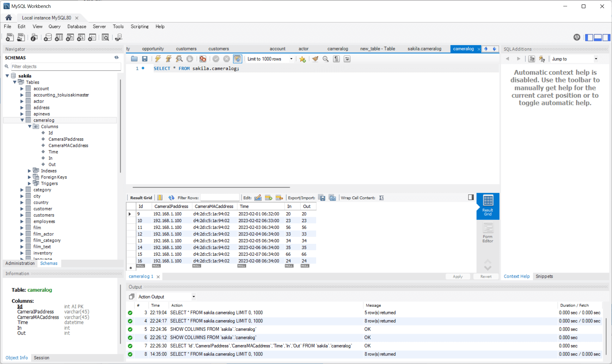Click the Save Script icon

coord(145,59)
